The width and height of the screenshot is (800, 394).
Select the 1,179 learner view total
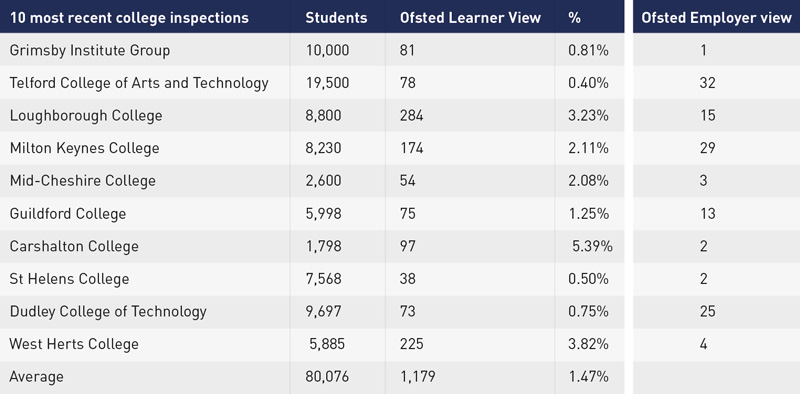click(418, 377)
